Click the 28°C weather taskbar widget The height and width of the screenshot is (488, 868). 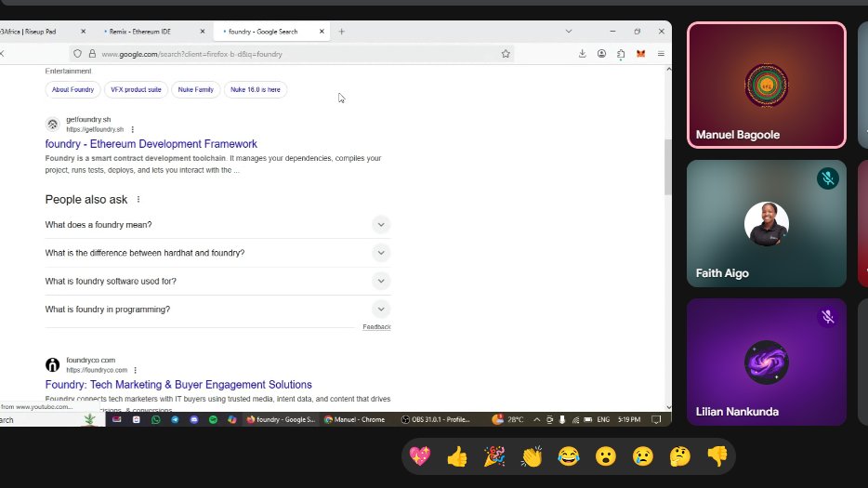507,420
